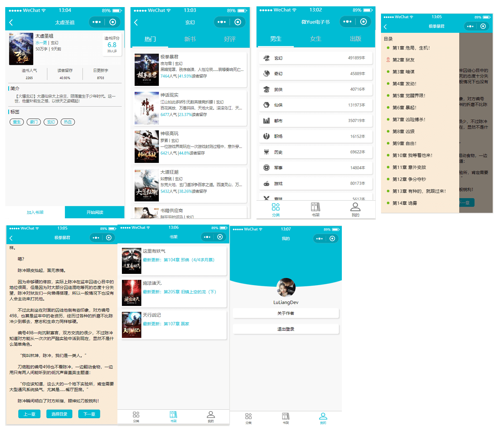Screen dimensions: 504x435
Task: Tap 上一章 button in reader
Action: click(29, 414)
